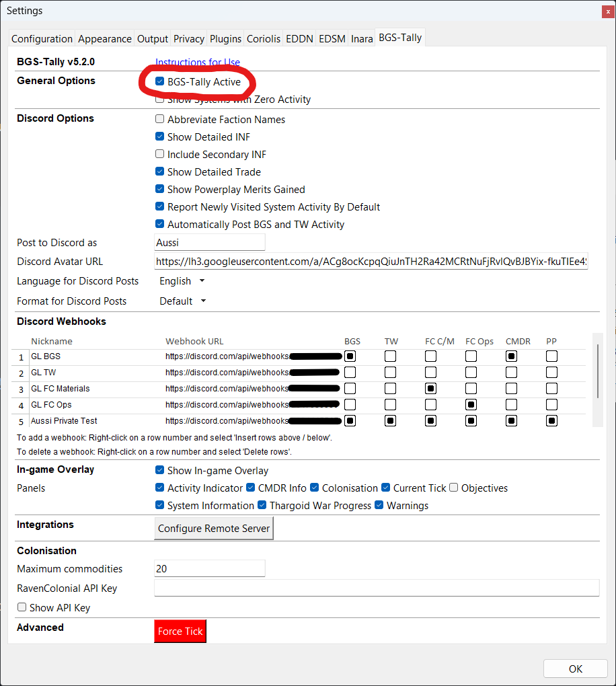Click the Discord Avatar URL field
The image size is (616, 686).
click(371, 261)
